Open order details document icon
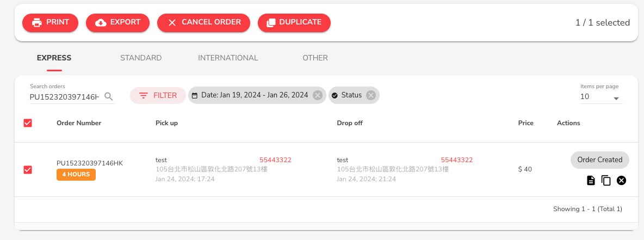 [x=591, y=181]
